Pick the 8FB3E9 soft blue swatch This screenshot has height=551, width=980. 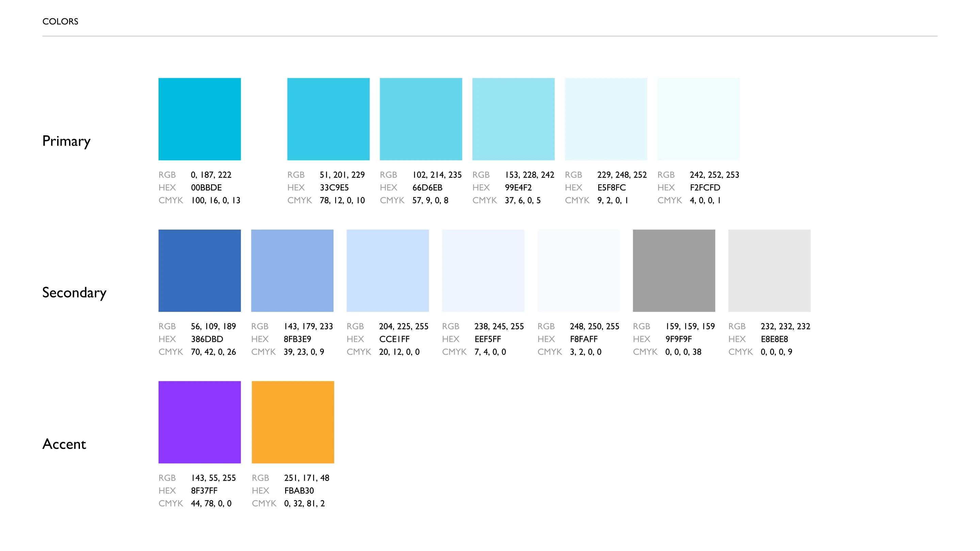(292, 270)
